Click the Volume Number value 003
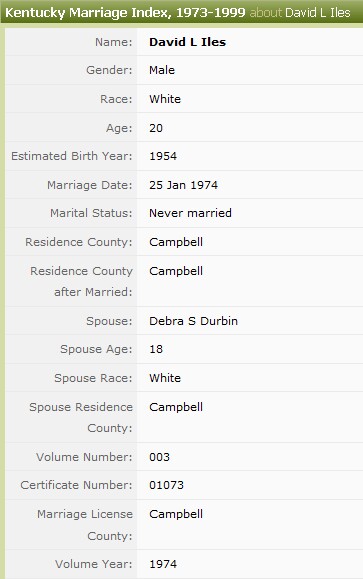The width and height of the screenshot is (363, 579). coord(159,457)
